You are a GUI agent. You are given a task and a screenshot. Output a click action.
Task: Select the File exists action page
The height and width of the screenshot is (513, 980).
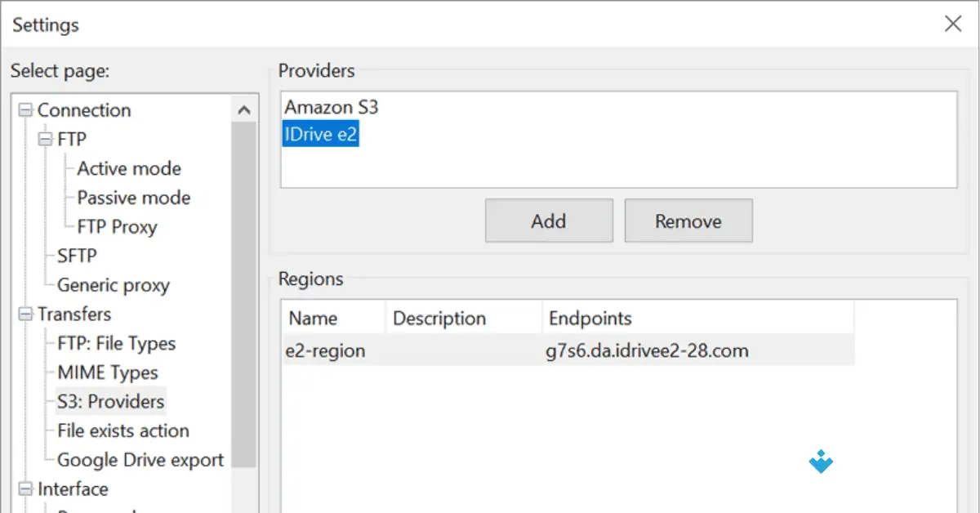coord(122,430)
